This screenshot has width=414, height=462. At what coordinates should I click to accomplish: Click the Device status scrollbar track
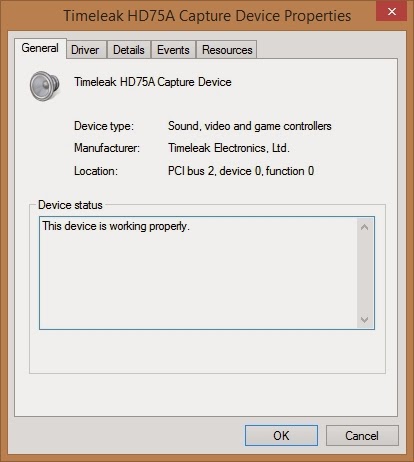(365, 273)
